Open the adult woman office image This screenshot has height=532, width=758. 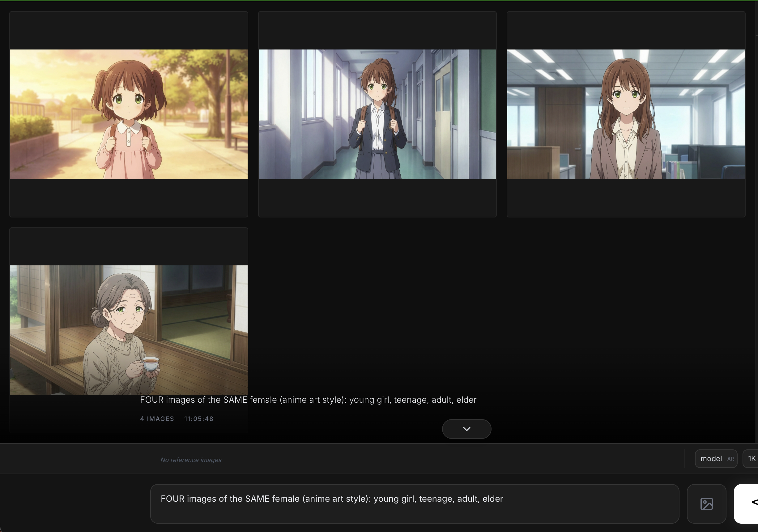(x=626, y=114)
